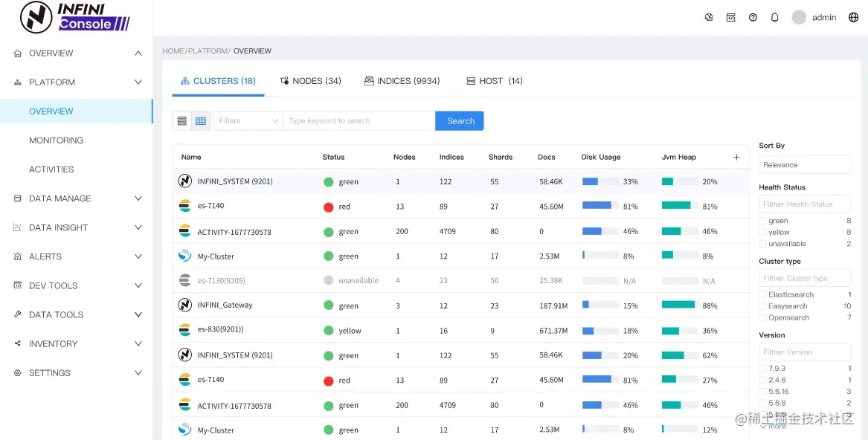Screen dimensions: 868x440
Task: Check the version 2.4.6 filter
Action: 763,381
